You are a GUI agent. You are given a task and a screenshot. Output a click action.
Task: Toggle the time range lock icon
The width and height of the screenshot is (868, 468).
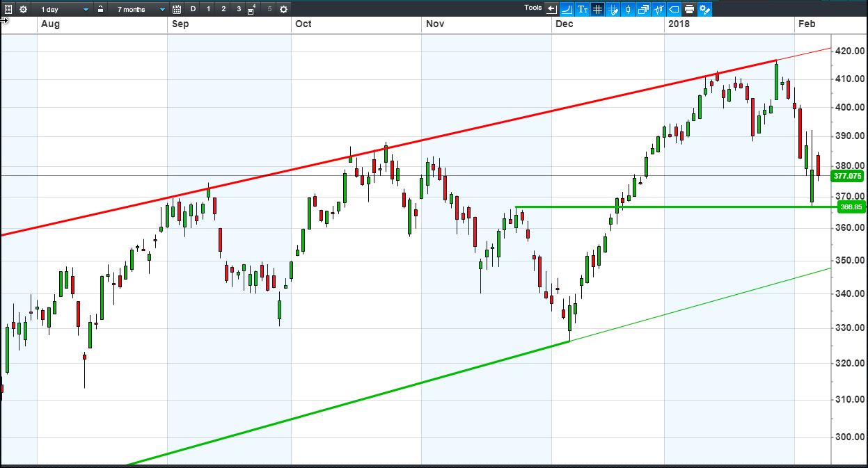click(x=101, y=9)
